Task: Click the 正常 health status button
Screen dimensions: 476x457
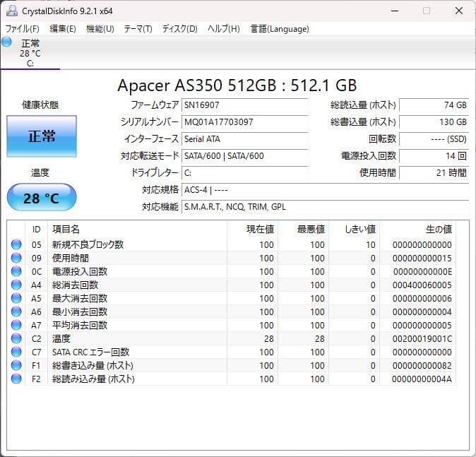Action: click(x=42, y=136)
